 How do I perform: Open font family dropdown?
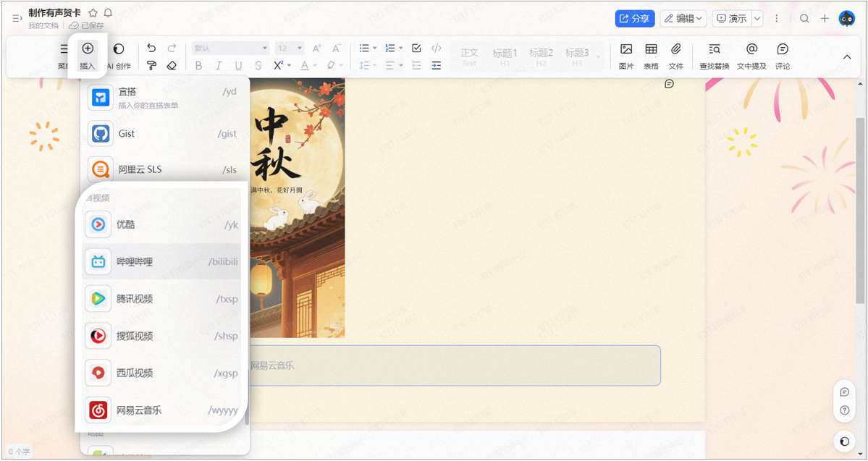(x=230, y=48)
